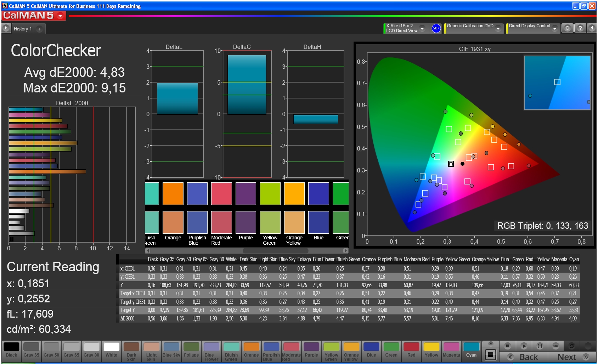Open the Direct Display Control dropdown
The image size is (598, 364).
click(555, 28)
